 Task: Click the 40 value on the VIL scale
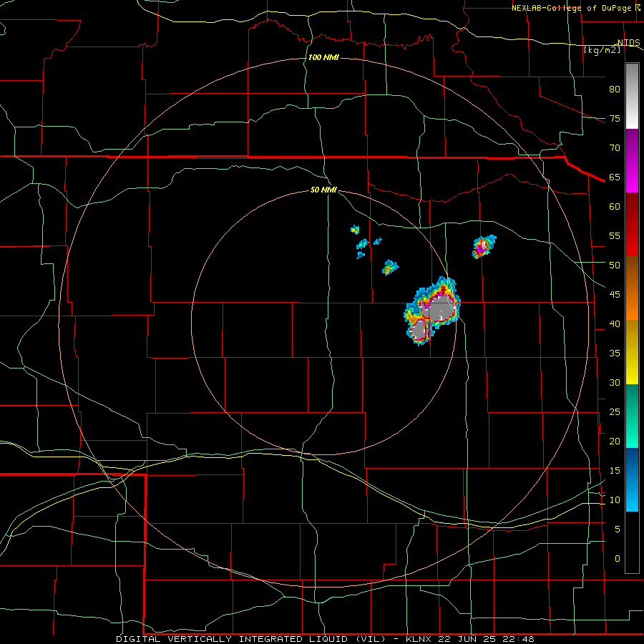coord(615,323)
